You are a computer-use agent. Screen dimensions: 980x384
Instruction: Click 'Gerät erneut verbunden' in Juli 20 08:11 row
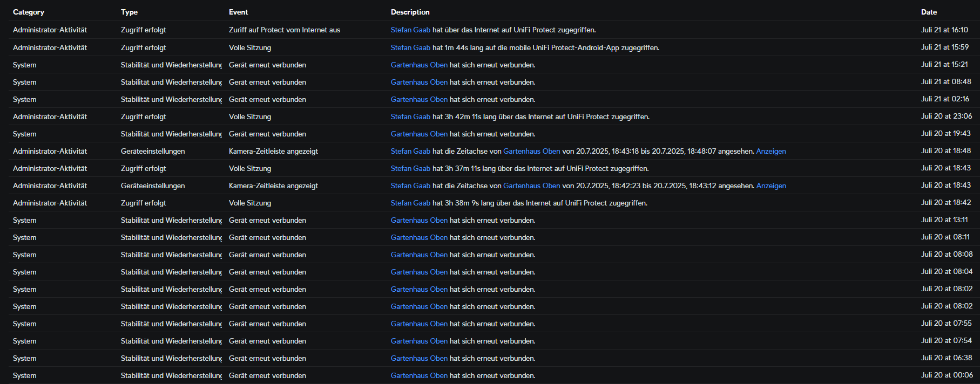[267, 237]
